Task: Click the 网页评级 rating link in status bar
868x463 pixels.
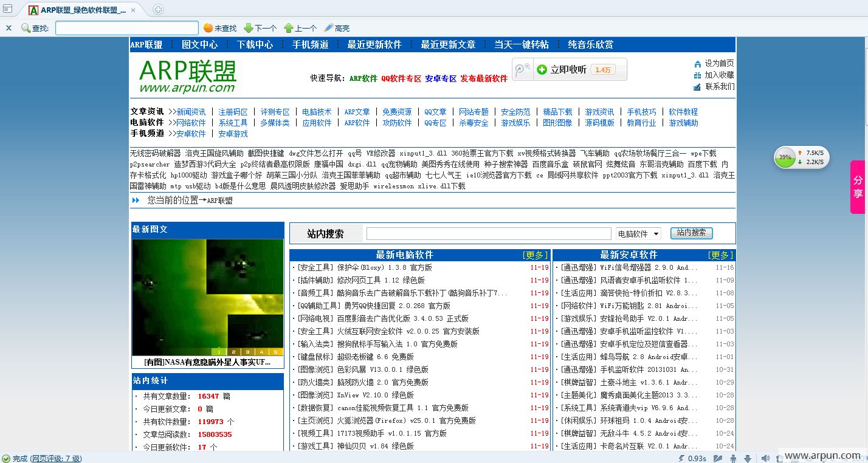Action: click(57, 458)
